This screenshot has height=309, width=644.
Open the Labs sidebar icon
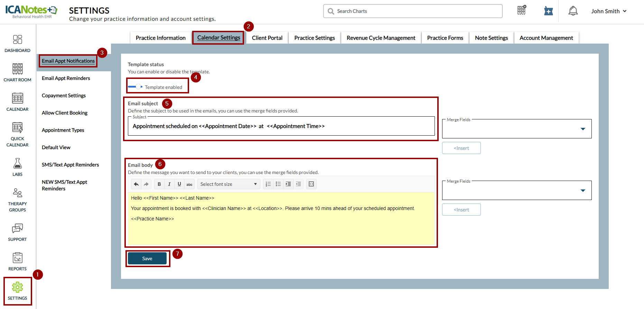coord(17,167)
